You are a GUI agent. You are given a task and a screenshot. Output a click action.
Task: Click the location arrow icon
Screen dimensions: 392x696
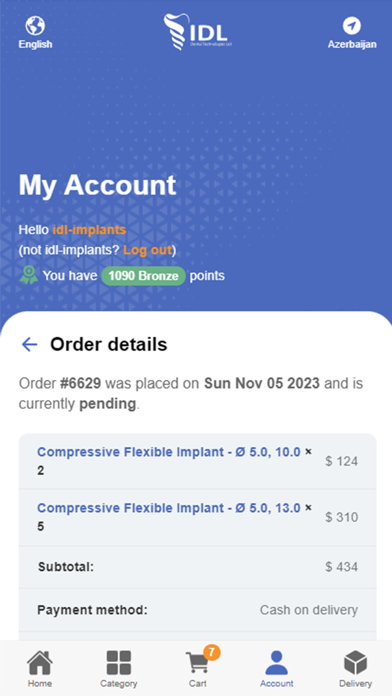(x=352, y=26)
